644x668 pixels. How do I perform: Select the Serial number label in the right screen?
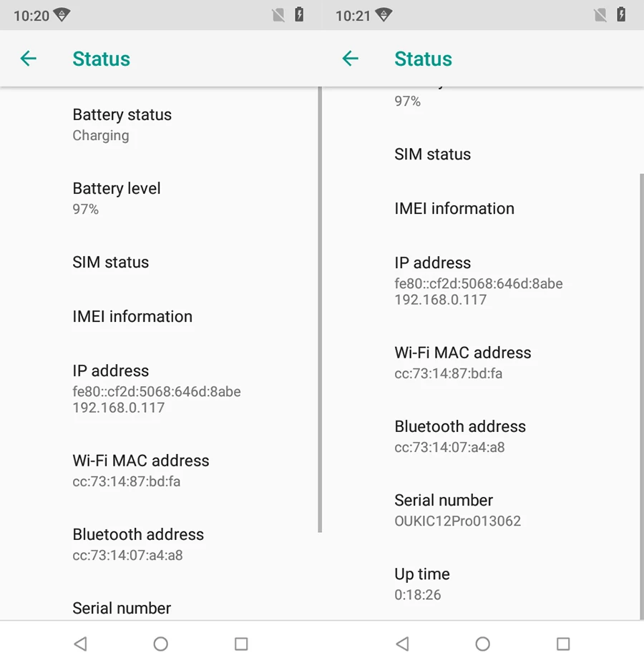(x=444, y=500)
